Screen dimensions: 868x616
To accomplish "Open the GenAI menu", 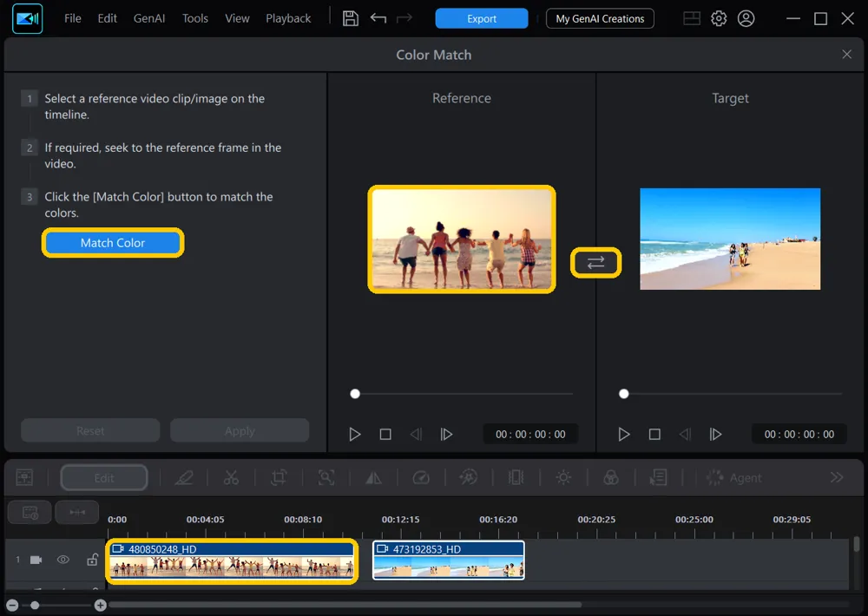I will (x=149, y=18).
